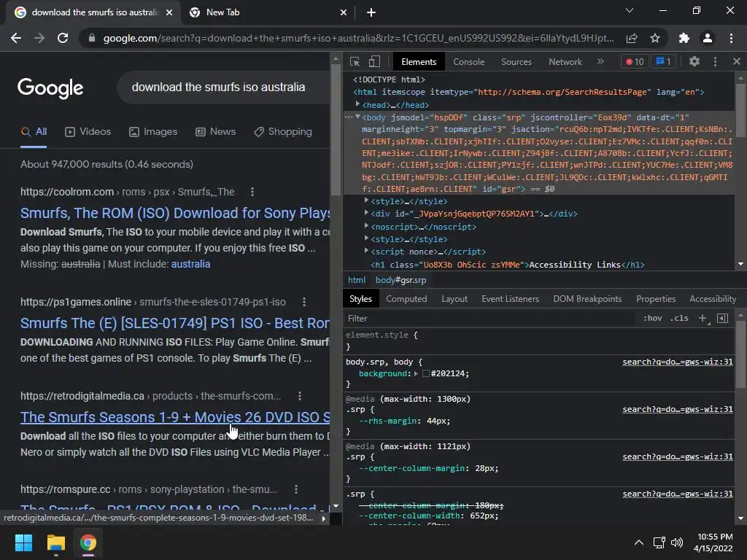Open color picker for #202124 swatch
Viewport: 747px width, 560px height.
426,374
